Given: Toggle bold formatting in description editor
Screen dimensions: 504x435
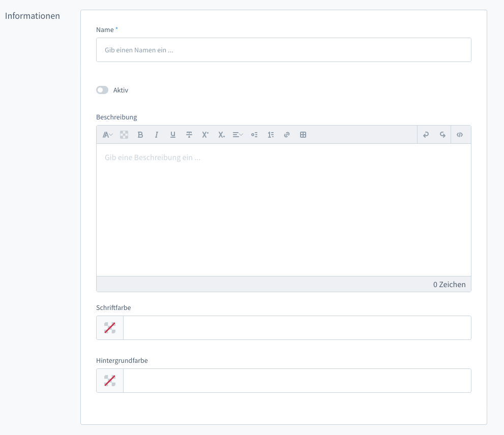Looking at the screenshot, I should [140, 135].
